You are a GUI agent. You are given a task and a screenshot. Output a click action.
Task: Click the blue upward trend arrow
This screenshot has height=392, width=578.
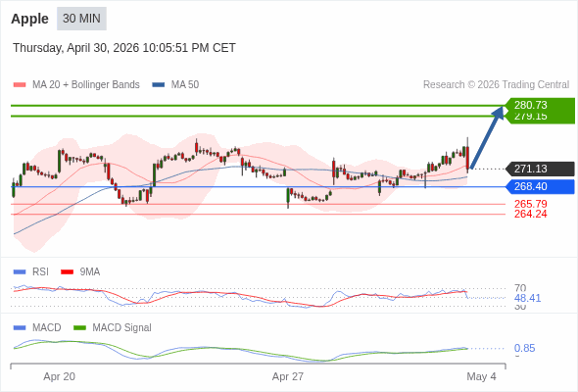(487, 138)
